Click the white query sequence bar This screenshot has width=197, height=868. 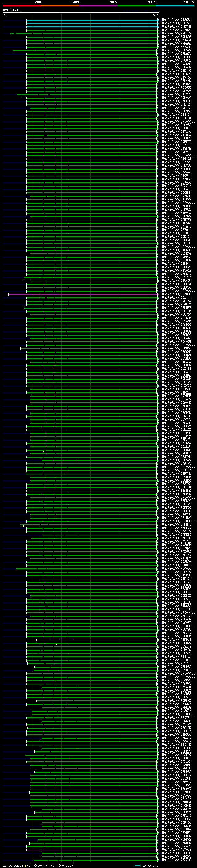click(x=81, y=12)
